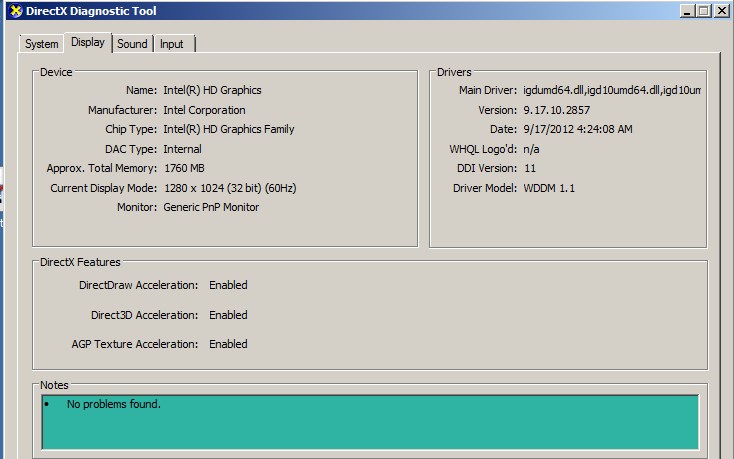The width and height of the screenshot is (734, 459).
Task: Select the Manufacturer value Intel Corporation
Action: pyautogui.click(x=204, y=110)
